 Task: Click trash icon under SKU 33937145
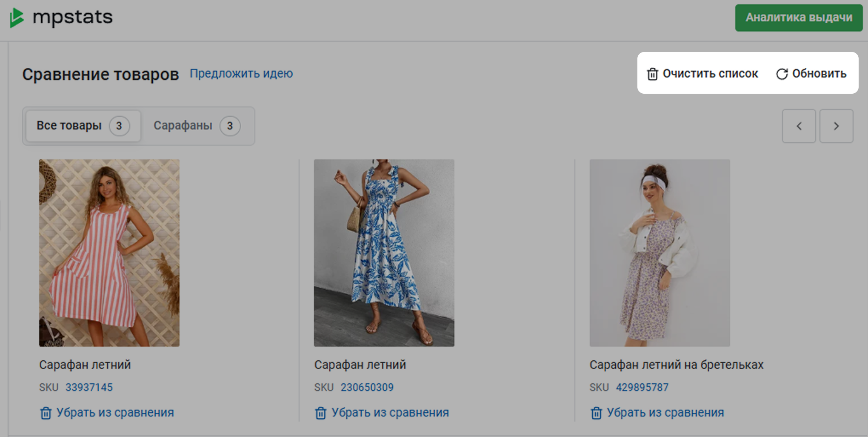(x=46, y=413)
